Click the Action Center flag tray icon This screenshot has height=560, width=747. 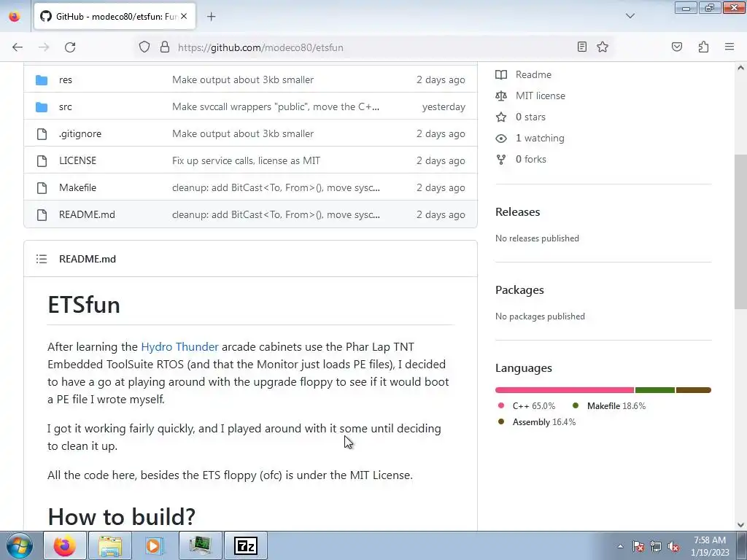click(x=638, y=547)
